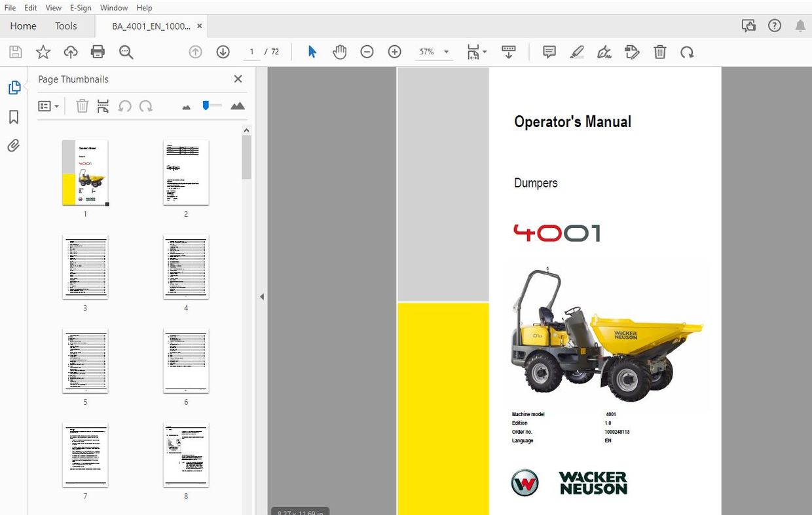This screenshot has width=812, height=515.
Task: Enable reading mode with the toolbar icon
Action: click(x=509, y=52)
